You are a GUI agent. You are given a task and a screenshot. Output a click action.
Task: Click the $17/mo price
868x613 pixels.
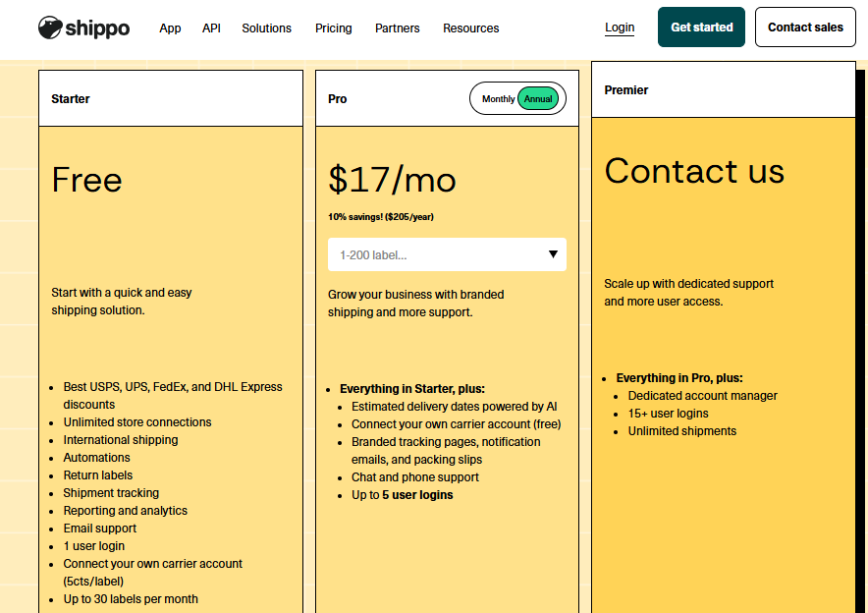pyautogui.click(x=392, y=180)
